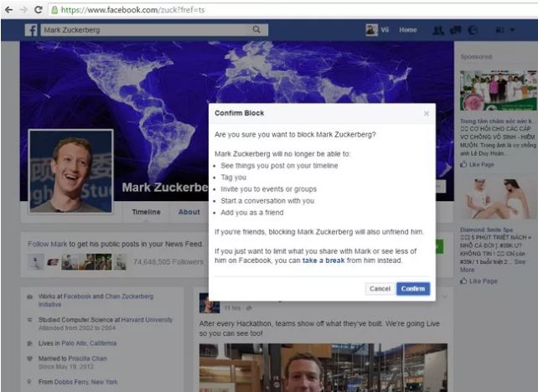
Task: Click the green padlock security icon
Action: pos(54,10)
